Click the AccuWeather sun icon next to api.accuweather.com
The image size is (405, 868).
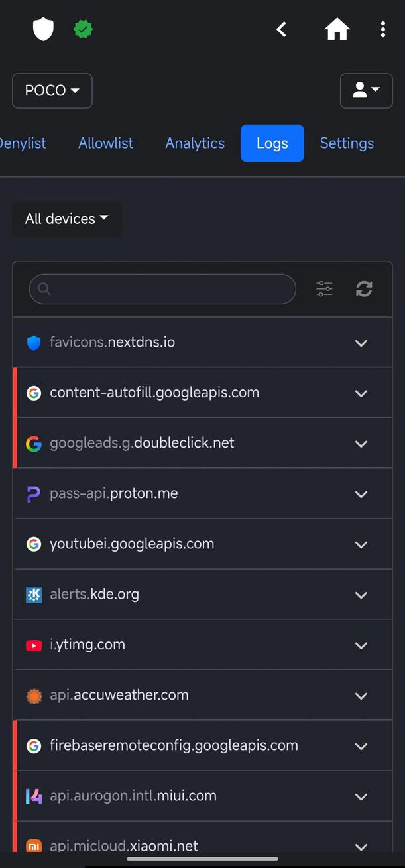34,695
